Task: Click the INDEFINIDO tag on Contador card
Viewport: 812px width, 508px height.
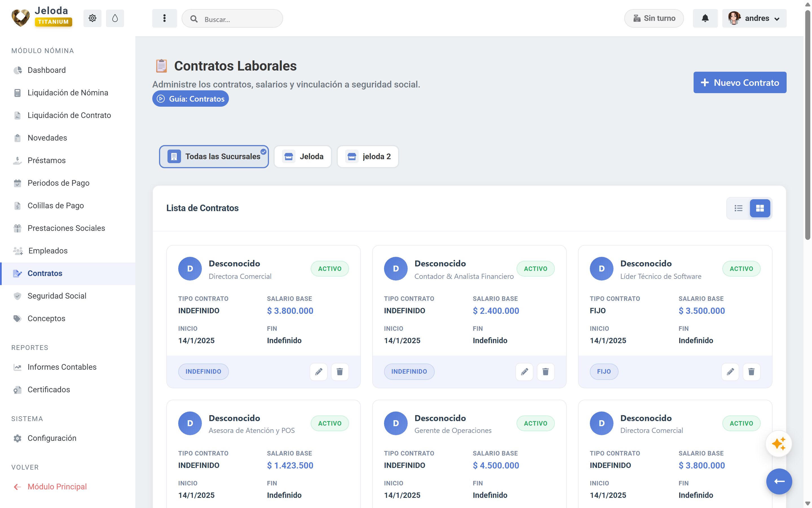Action: (x=409, y=372)
